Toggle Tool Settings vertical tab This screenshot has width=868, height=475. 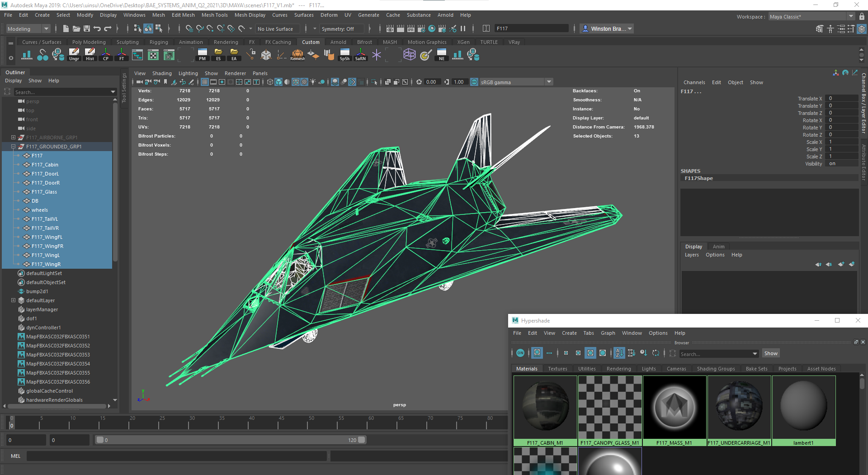pos(124,88)
